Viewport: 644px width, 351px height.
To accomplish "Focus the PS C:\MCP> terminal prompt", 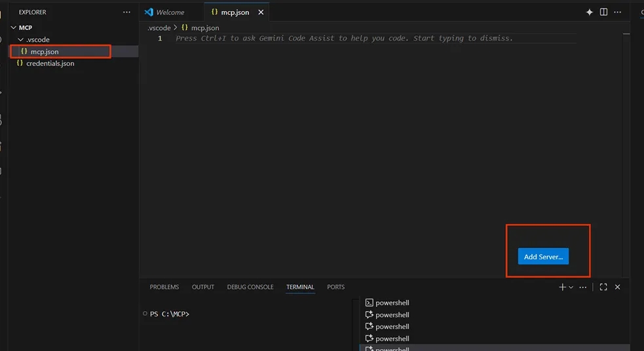I will [169, 314].
